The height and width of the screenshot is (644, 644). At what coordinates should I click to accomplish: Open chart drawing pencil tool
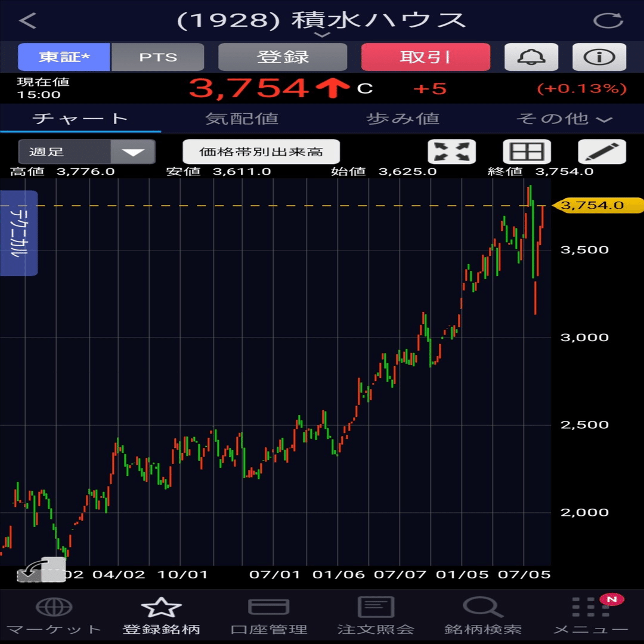click(602, 151)
